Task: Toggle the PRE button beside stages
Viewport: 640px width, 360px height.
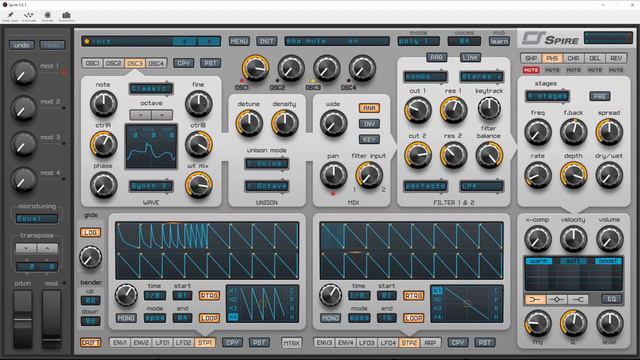Action: pos(600,96)
